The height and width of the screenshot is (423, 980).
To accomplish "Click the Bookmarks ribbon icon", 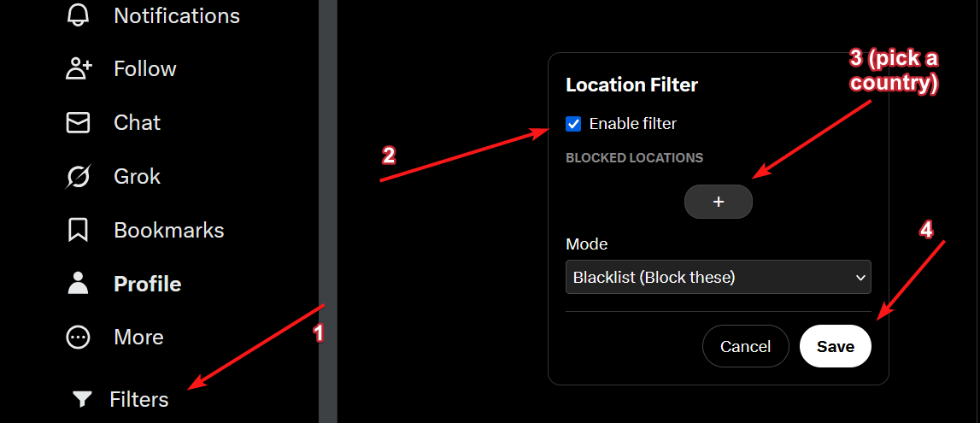I will coord(78,230).
